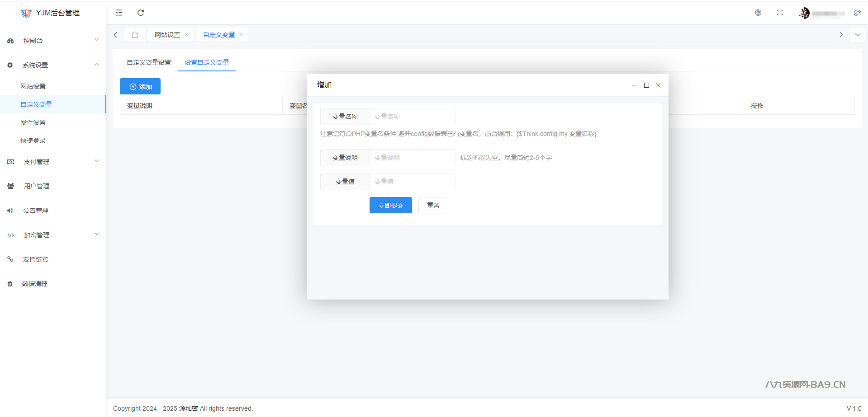Open the globe language icon
The image size is (868, 417).
(x=758, y=13)
